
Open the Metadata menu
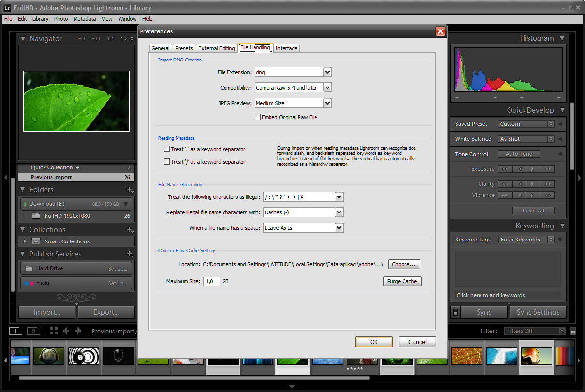pyautogui.click(x=85, y=19)
